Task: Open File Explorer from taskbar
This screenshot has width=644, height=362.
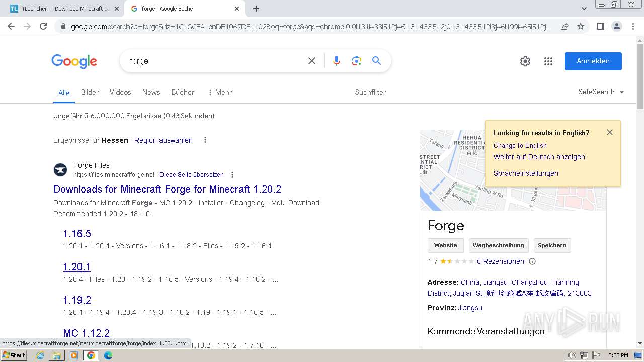Action: (x=57, y=355)
